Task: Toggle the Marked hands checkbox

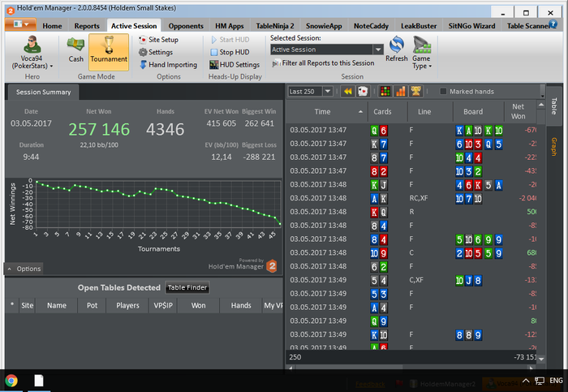Action: click(x=443, y=91)
